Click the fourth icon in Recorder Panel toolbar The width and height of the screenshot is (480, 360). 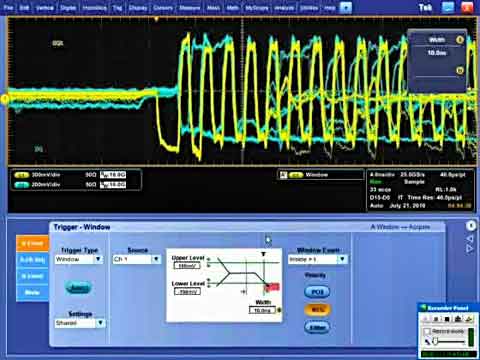click(458, 319)
